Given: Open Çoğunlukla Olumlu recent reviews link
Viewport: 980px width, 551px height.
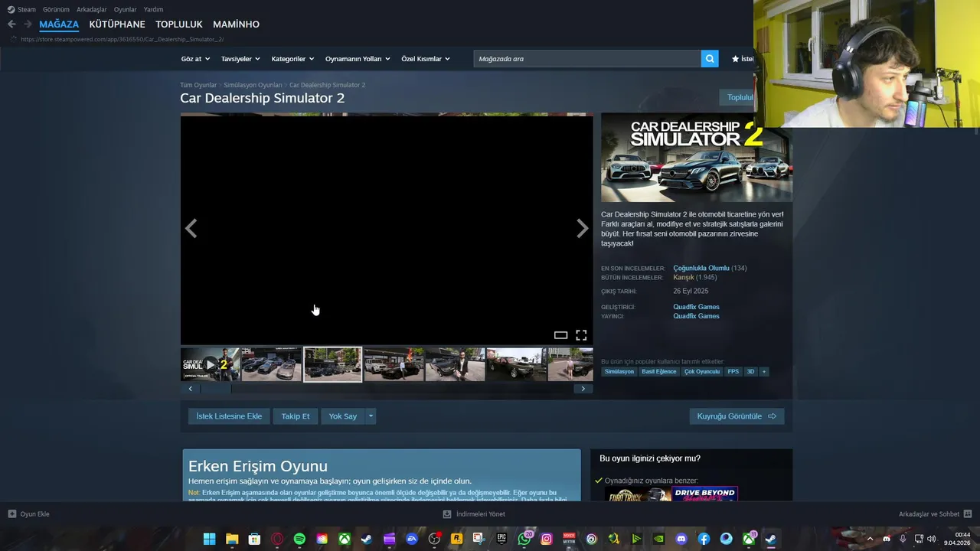Looking at the screenshot, I should click(701, 268).
